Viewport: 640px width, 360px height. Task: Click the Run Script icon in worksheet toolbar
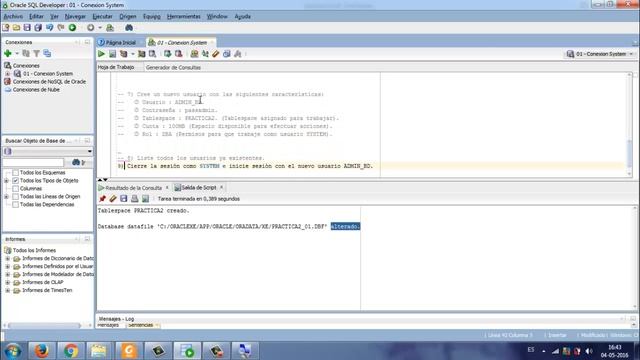coord(112,54)
